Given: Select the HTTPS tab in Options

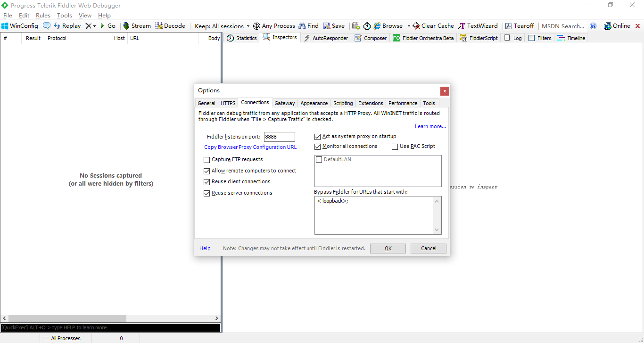Looking at the screenshot, I should [228, 103].
